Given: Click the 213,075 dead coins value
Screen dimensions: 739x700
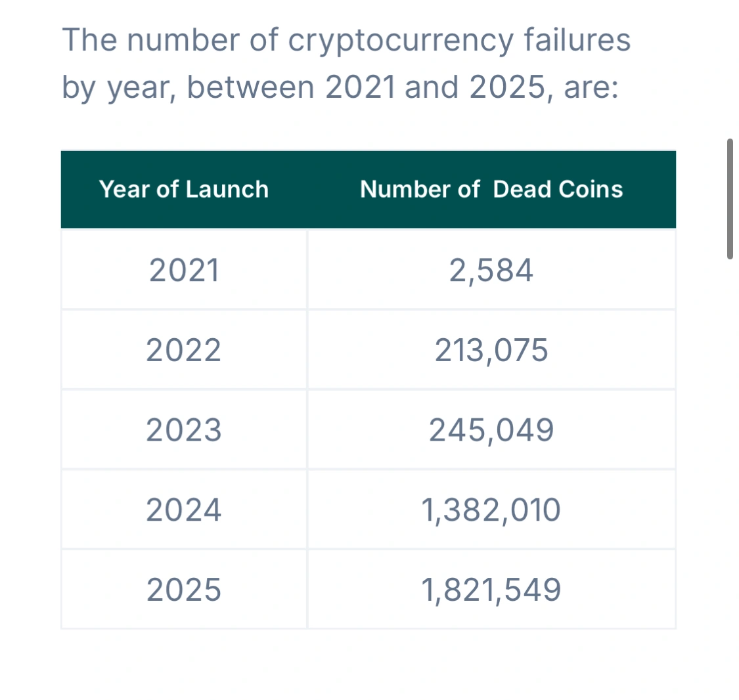Looking at the screenshot, I should coord(491,350).
